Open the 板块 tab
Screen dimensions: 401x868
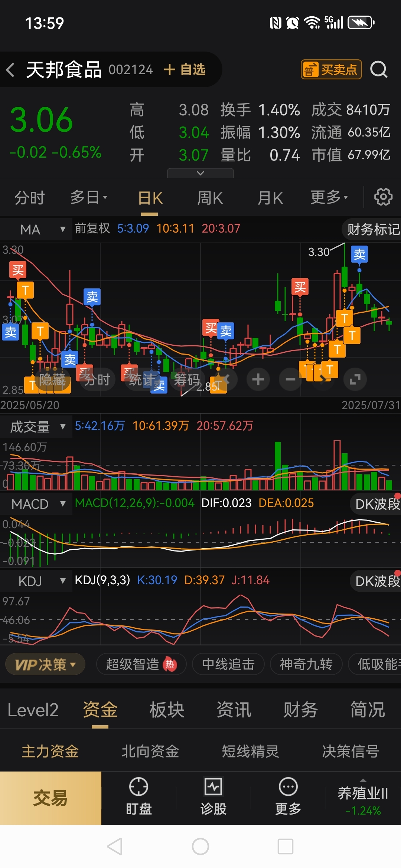tap(167, 710)
